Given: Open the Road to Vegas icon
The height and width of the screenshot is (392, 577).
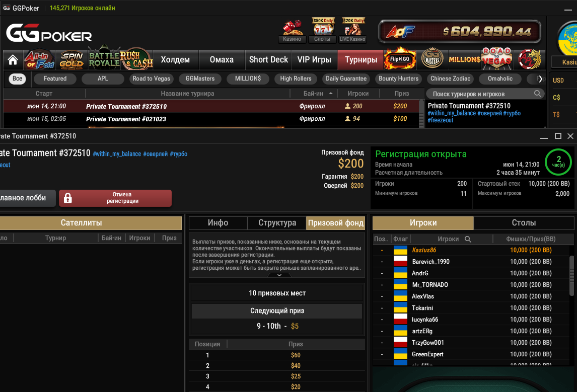Looking at the screenshot, I should [x=497, y=58].
